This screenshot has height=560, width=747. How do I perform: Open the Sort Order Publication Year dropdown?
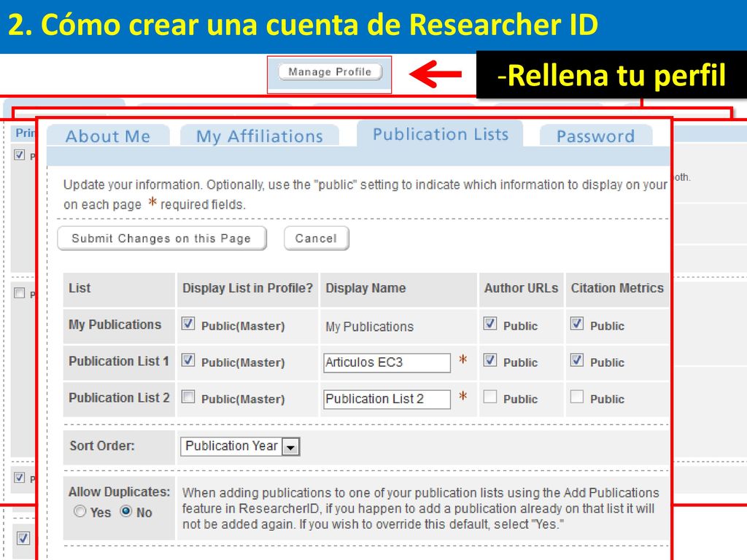pyautogui.click(x=240, y=446)
